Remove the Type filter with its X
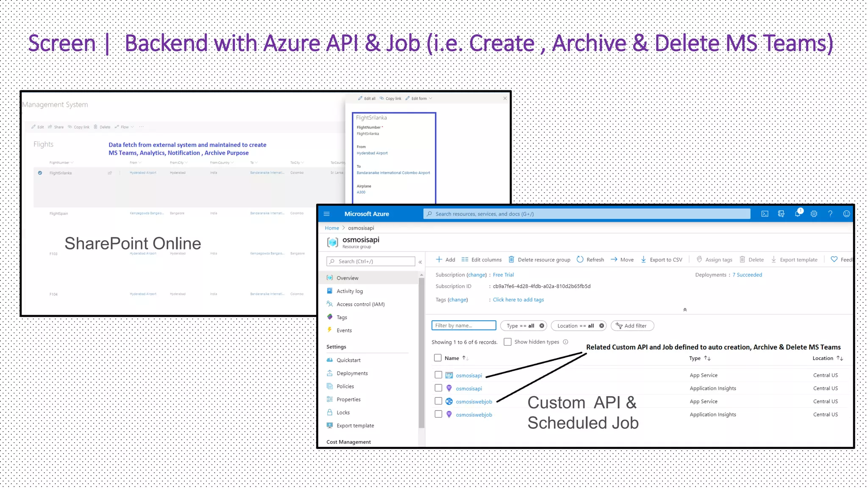Viewport: 868px width, 488px height. (x=542, y=326)
